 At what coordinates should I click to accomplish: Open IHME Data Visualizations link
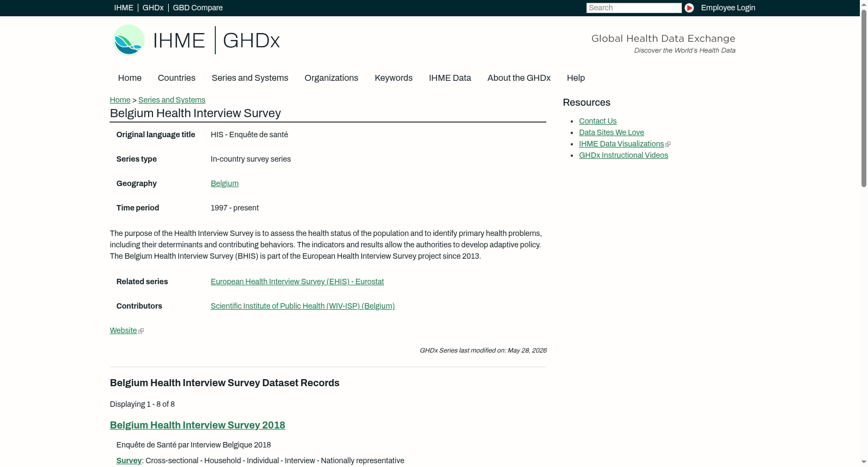[621, 144]
